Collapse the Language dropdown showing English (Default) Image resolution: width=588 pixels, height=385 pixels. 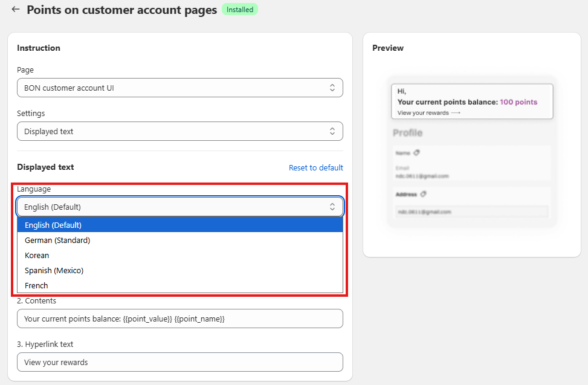click(179, 207)
